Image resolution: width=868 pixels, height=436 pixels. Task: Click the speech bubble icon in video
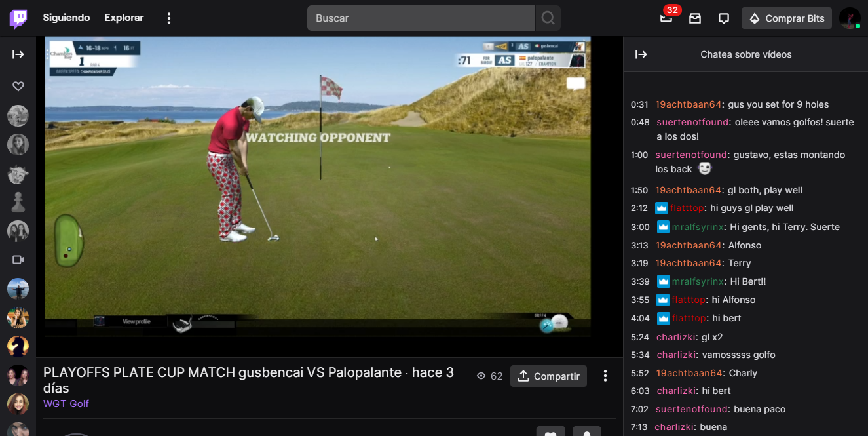click(576, 83)
